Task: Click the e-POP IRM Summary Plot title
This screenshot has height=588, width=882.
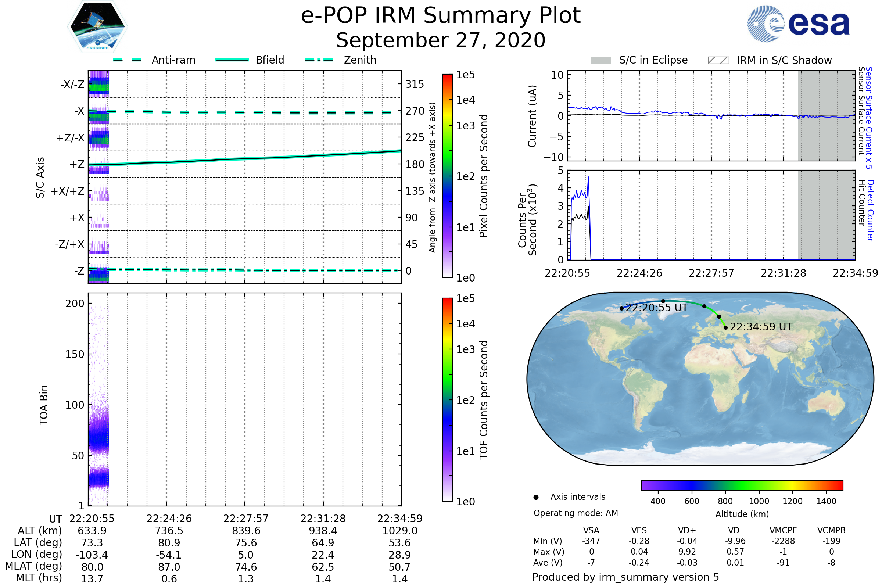Action: [441, 16]
